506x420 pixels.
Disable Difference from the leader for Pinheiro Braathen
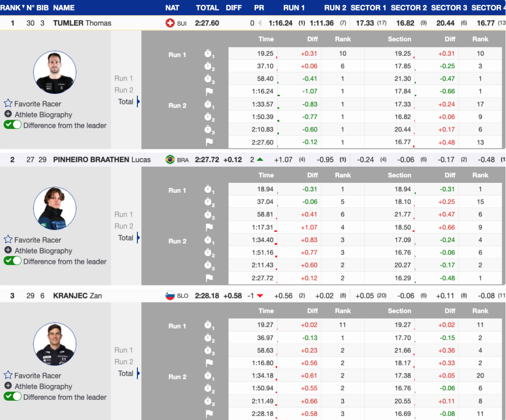[13, 261]
